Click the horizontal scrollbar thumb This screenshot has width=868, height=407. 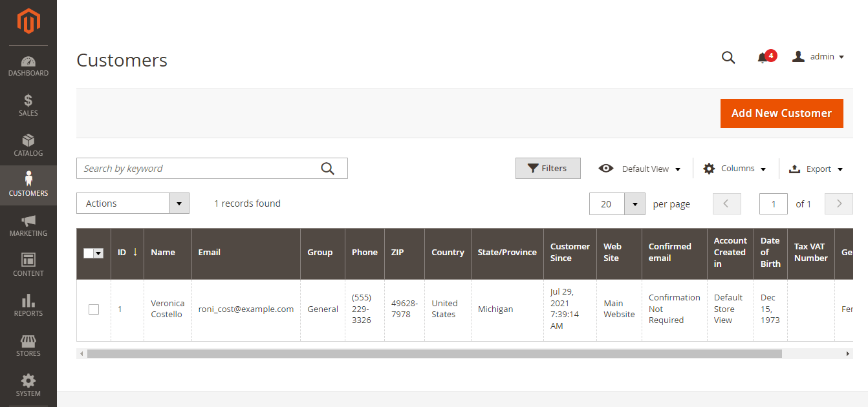tap(434, 354)
